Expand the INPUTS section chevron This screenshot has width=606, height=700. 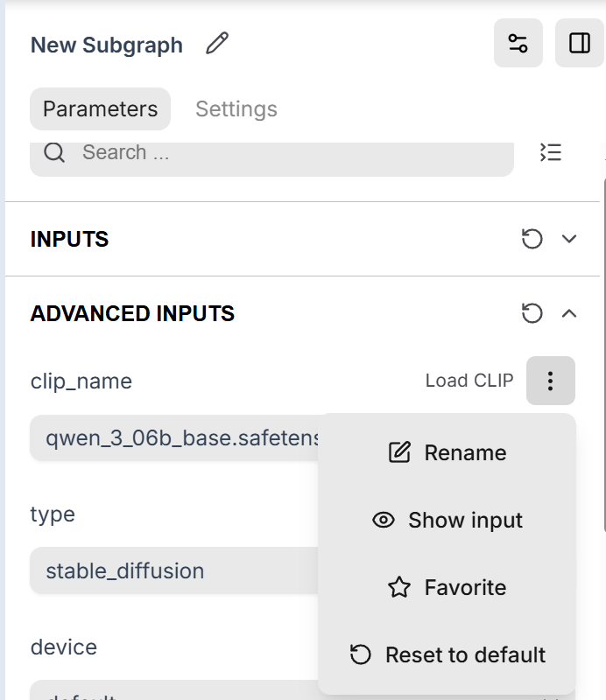coord(569,238)
